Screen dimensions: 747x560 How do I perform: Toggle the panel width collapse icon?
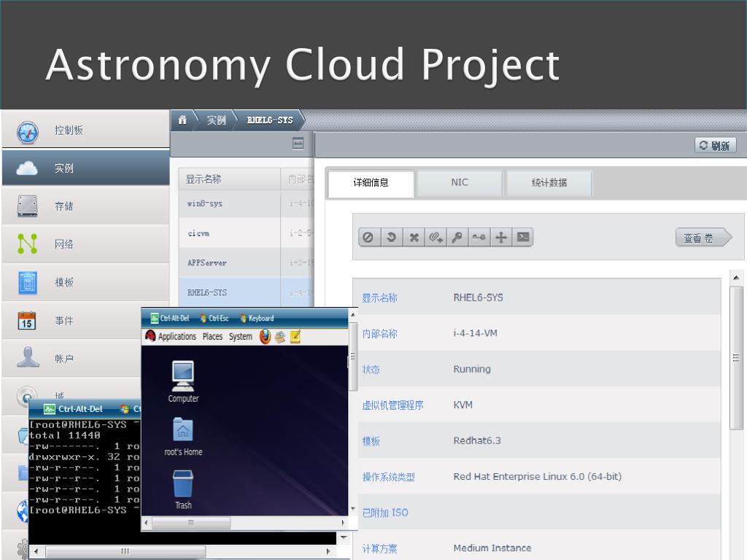coord(298,144)
